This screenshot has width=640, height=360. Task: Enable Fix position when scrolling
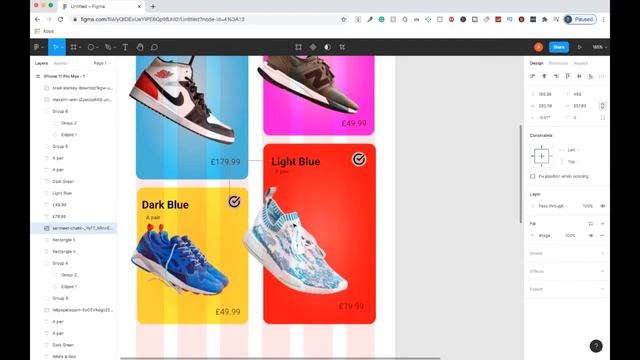pos(533,176)
